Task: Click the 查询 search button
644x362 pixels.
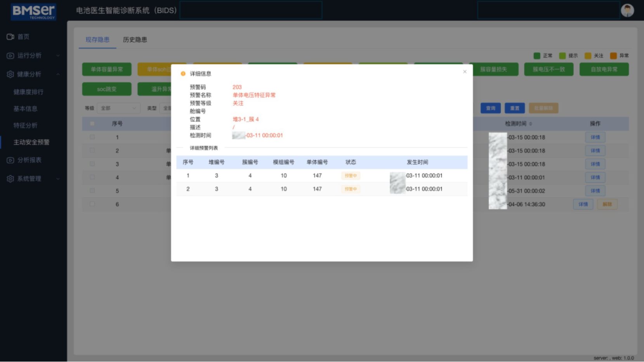Action: point(491,108)
